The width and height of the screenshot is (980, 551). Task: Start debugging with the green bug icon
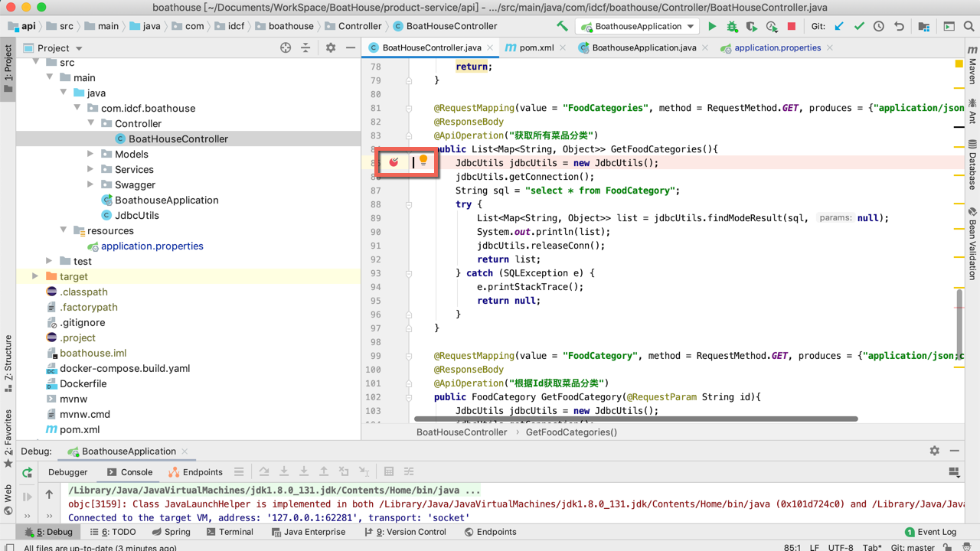tap(732, 26)
